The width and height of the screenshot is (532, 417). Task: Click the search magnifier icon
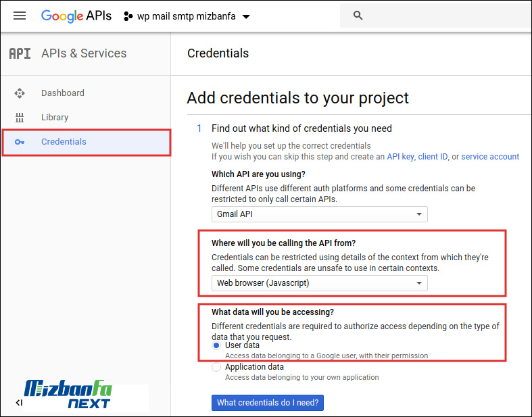(x=358, y=16)
